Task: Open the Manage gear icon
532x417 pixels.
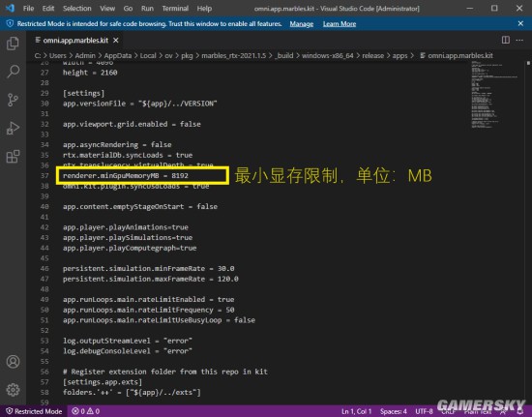Action: click(13, 390)
